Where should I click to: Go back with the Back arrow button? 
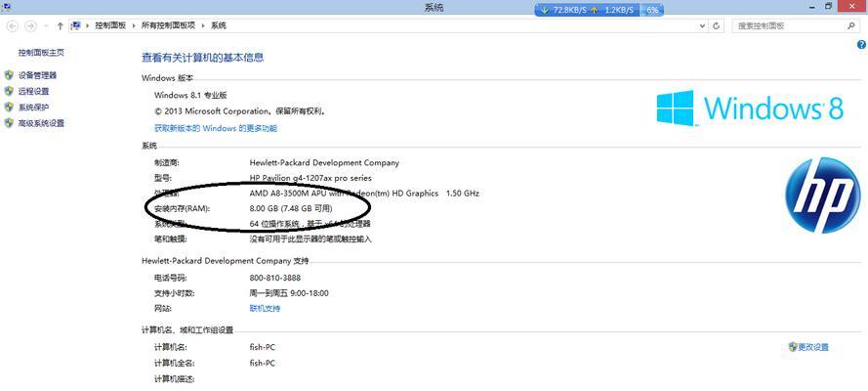(12, 26)
